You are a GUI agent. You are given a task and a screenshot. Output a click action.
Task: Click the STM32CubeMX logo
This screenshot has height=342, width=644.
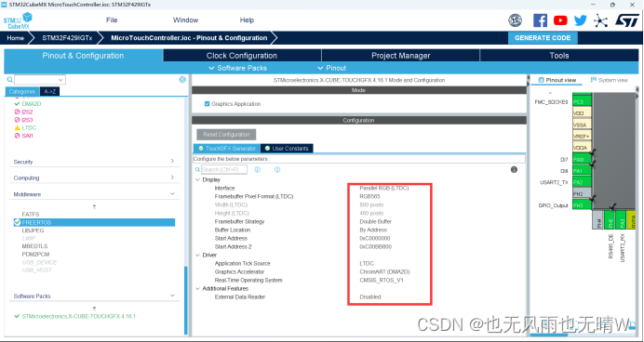pyautogui.click(x=18, y=20)
